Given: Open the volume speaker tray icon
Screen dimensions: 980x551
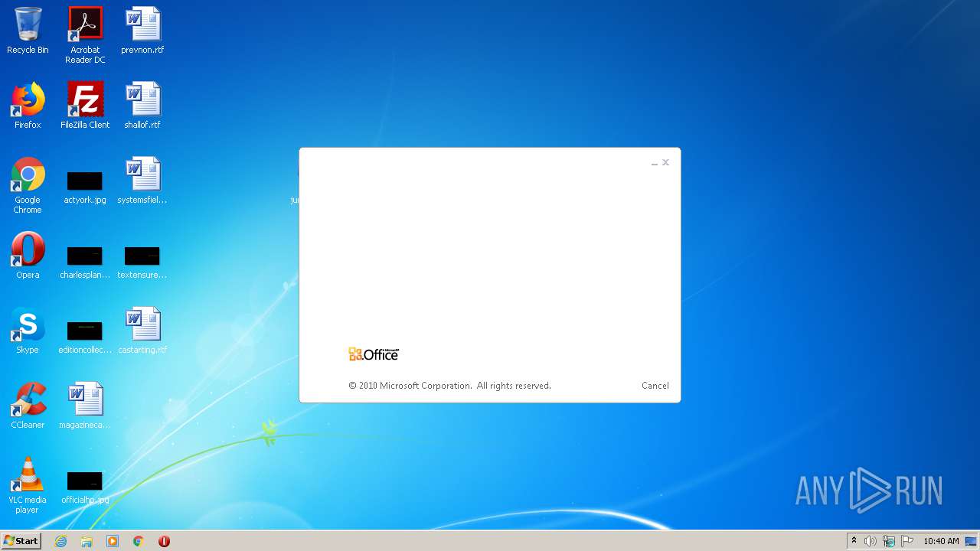Looking at the screenshot, I should [871, 541].
